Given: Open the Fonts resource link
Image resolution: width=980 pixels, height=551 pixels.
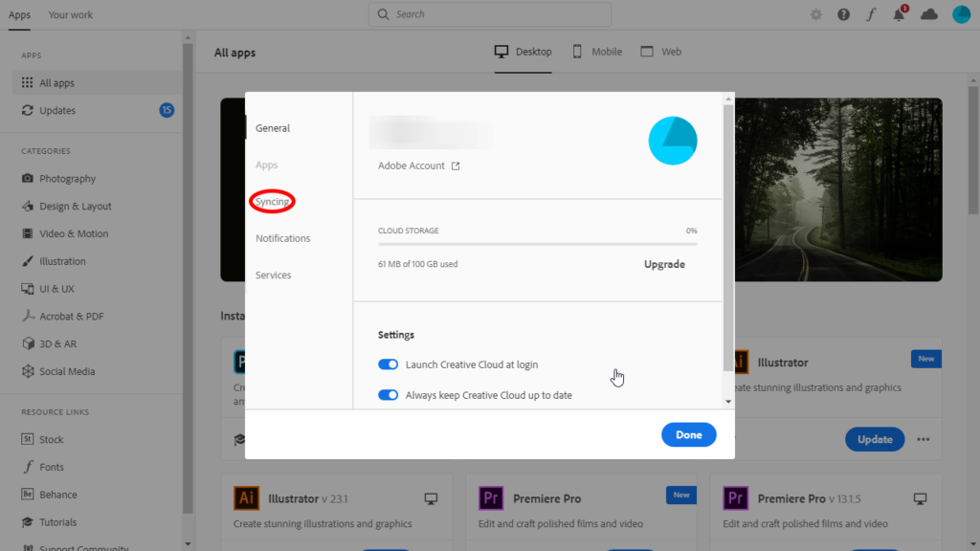Looking at the screenshot, I should [x=42, y=467].
